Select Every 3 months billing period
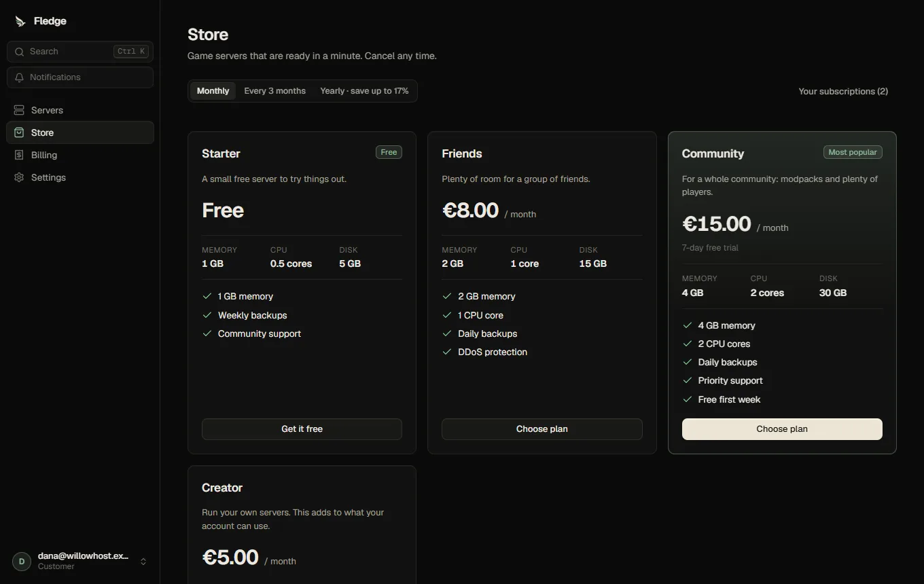This screenshot has height=584, width=924. coord(275,91)
